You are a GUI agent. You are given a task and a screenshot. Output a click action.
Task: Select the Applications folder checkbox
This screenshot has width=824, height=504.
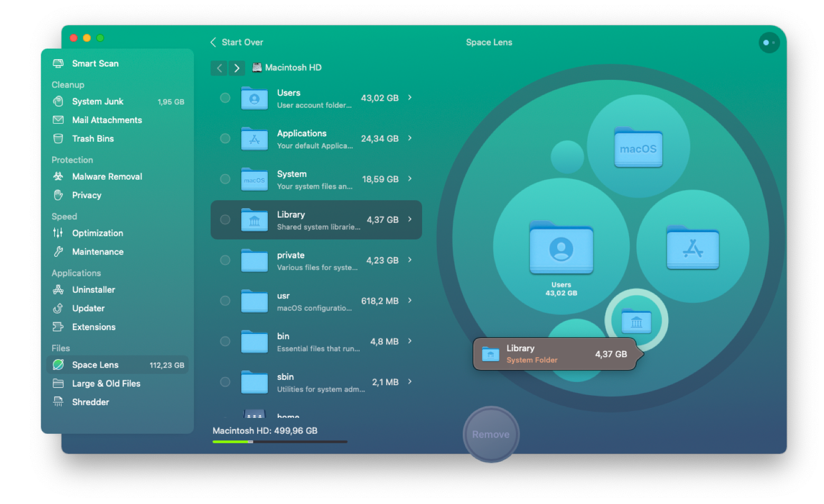tap(225, 138)
